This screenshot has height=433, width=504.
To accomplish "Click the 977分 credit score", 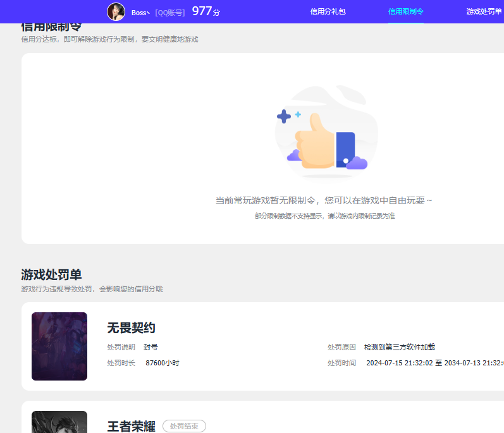I will (206, 11).
